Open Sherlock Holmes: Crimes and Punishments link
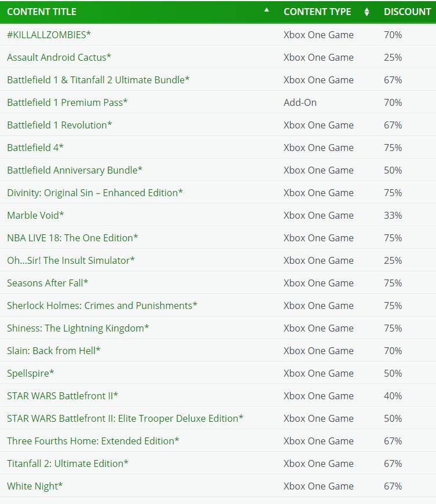Image resolution: width=436 pixels, height=504 pixels. point(102,306)
